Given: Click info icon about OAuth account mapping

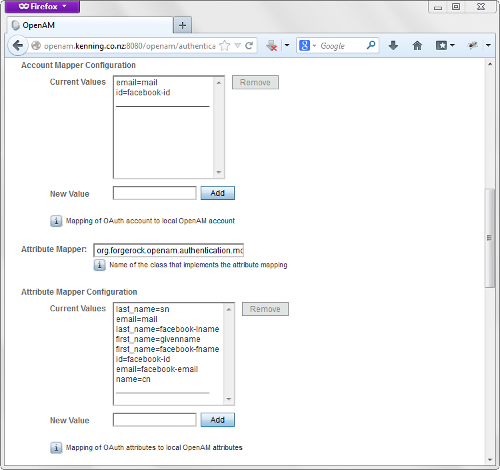Looking at the screenshot, I should tap(56, 221).
